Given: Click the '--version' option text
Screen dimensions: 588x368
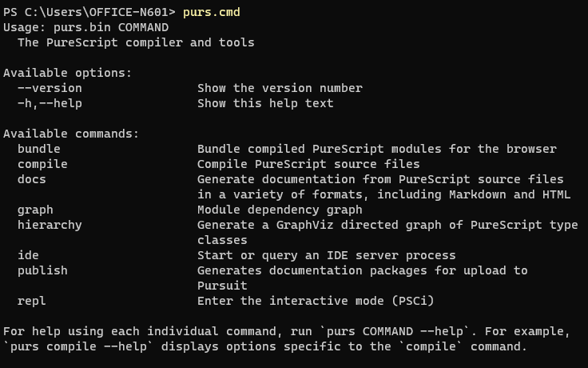Looking at the screenshot, I should point(50,88).
